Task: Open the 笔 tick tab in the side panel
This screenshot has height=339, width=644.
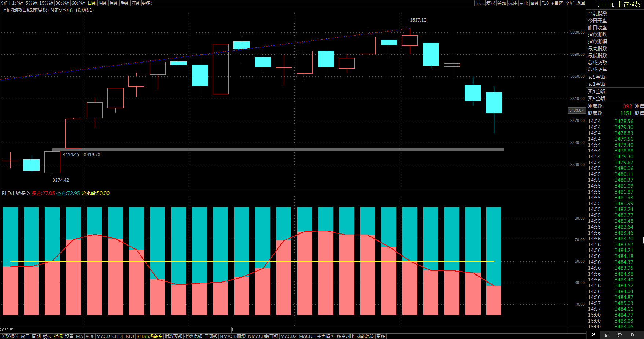Action: click(593, 335)
